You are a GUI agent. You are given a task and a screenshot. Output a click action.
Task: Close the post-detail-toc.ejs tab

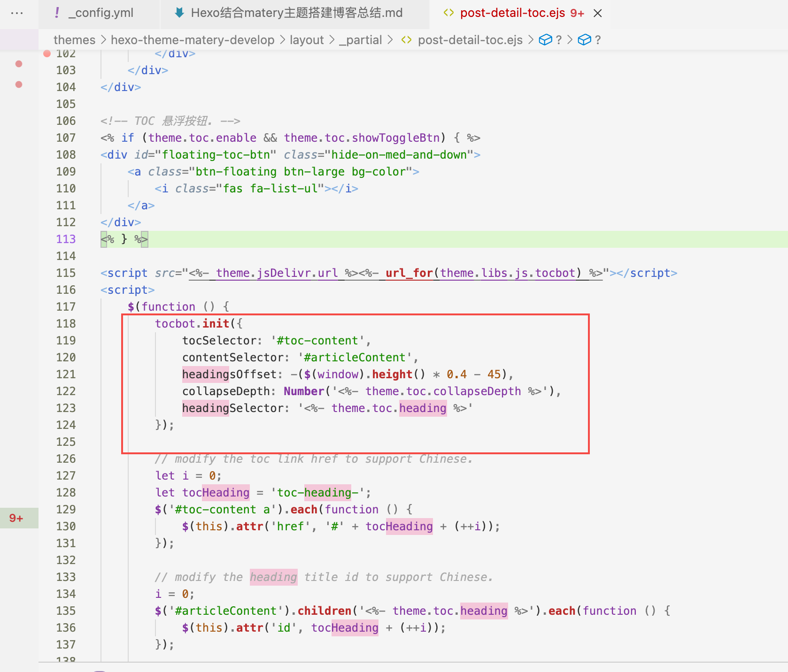597,13
